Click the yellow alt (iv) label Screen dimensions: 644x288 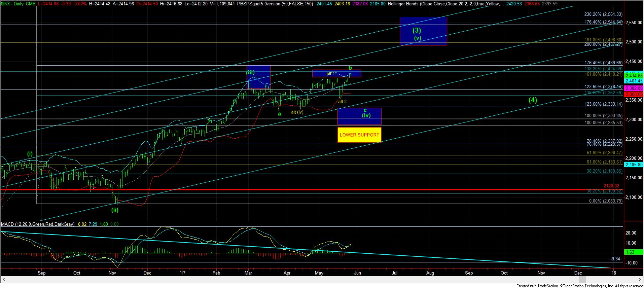[x=297, y=112]
